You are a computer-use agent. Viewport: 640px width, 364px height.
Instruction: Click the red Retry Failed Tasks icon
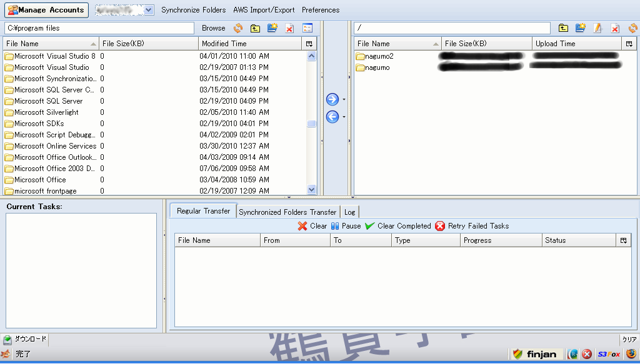click(x=440, y=226)
